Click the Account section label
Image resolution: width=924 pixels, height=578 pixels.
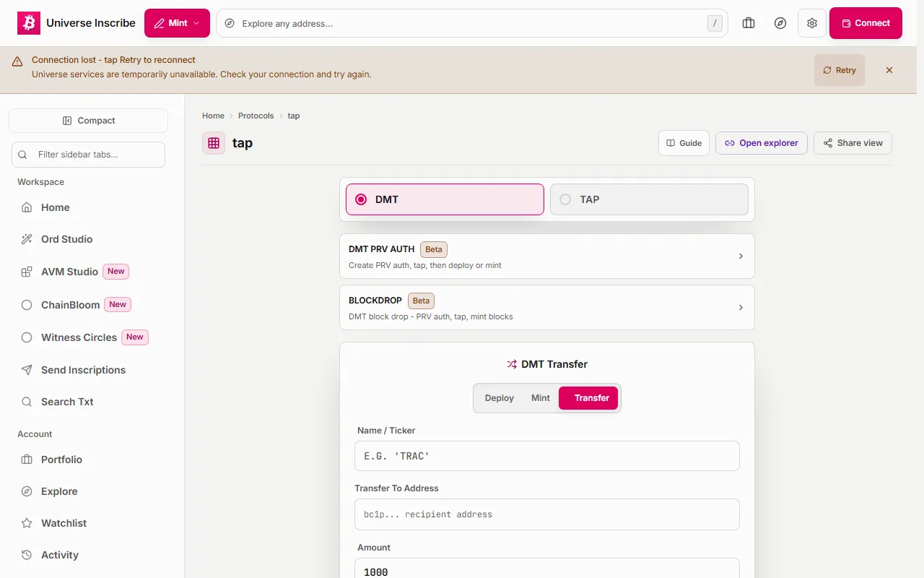(35, 434)
